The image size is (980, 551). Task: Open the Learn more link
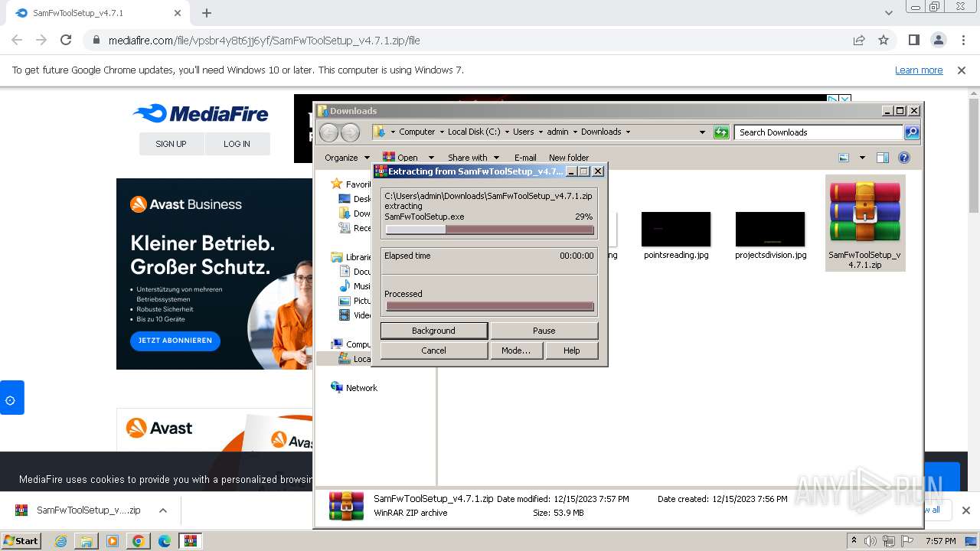click(919, 70)
